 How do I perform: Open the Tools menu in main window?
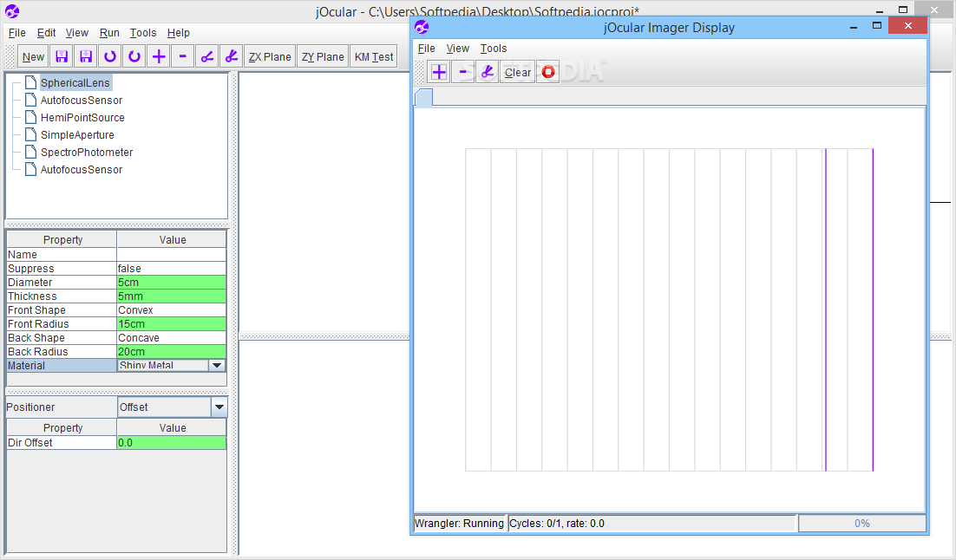(x=142, y=33)
